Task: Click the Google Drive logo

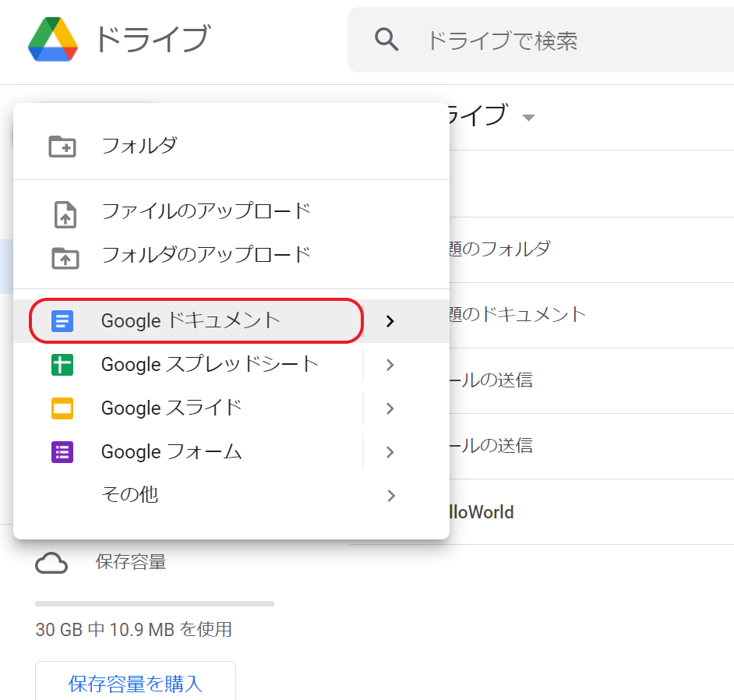Action: [53, 39]
